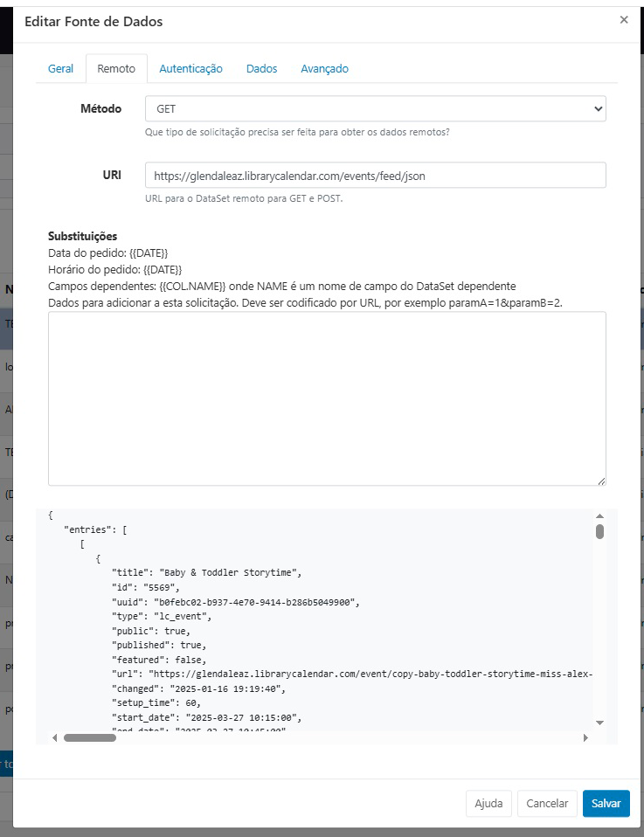Click "URL para o DataSet remoto" hint
The height and width of the screenshot is (837, 644).
pyautogui.click(x=244, y=198)
